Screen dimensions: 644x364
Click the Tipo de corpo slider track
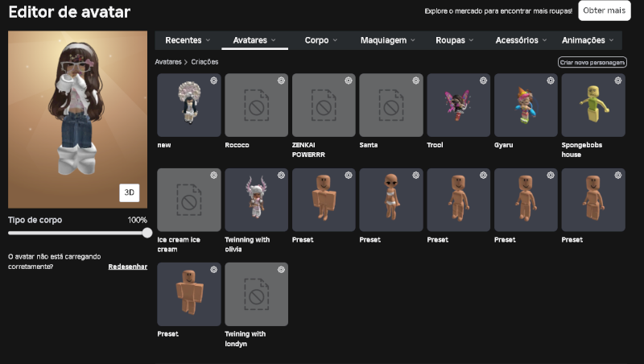77,233
